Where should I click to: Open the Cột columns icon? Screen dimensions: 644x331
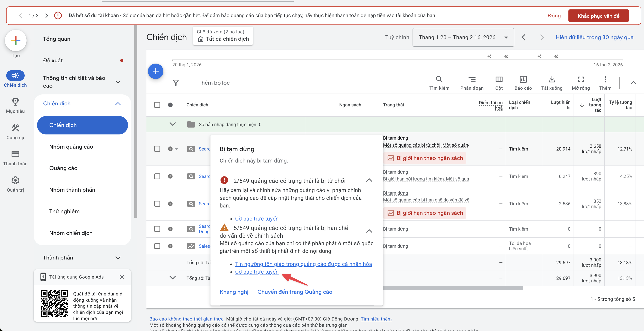click(x=499, y=80)
